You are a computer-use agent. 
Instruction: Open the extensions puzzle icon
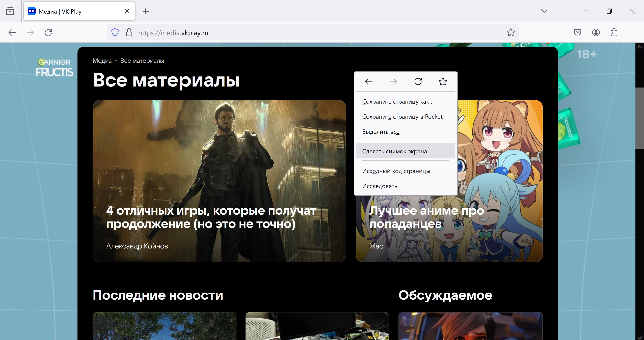click(614, 32)
